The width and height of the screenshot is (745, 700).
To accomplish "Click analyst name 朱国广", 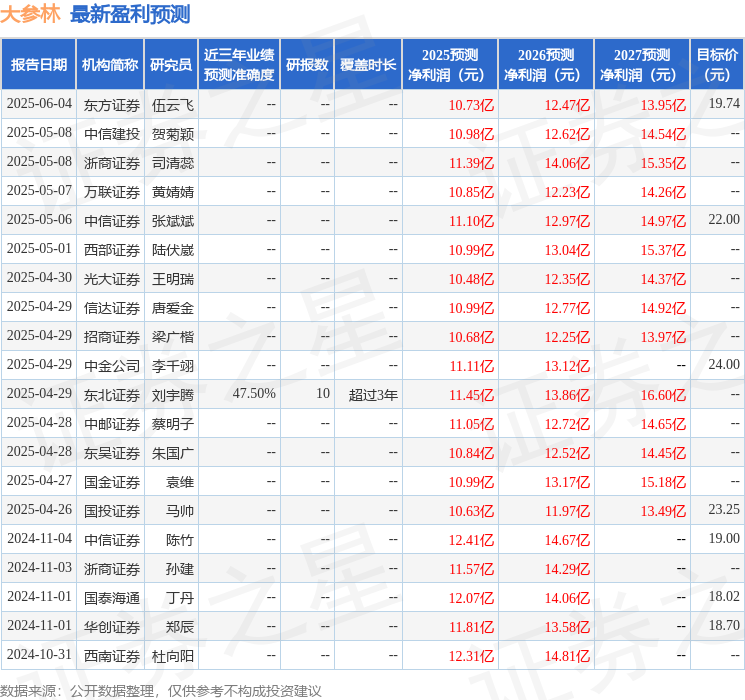I will coord(172,453).
